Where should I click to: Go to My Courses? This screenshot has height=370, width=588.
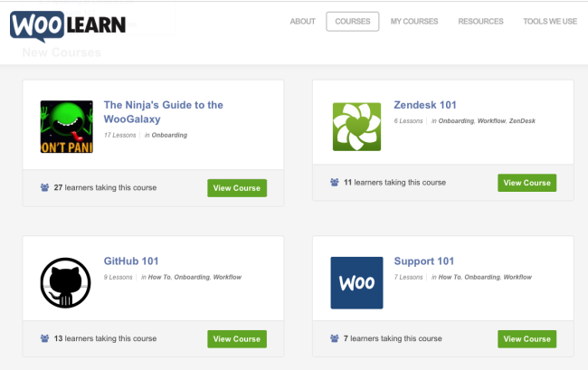(x=414, y=22)
